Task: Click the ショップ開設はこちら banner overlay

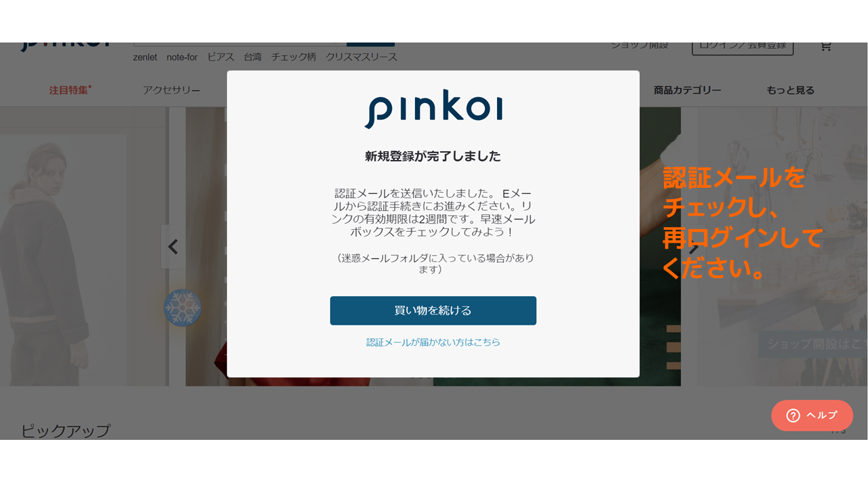Action: click(813, 344)
